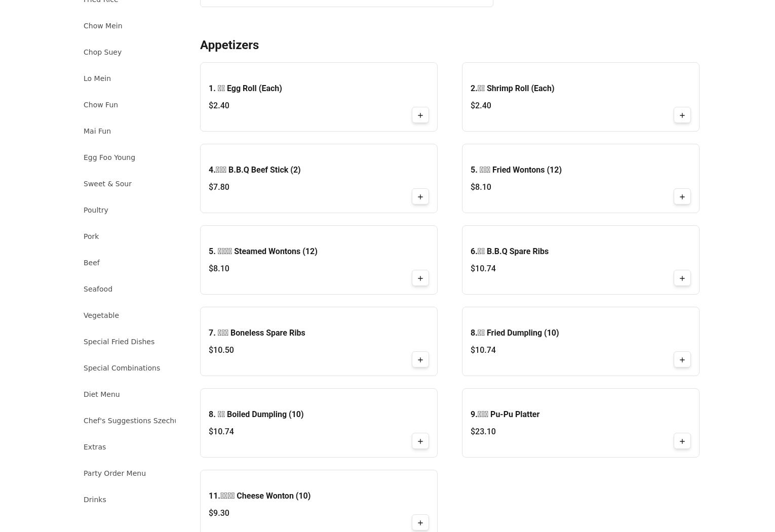Select Egg Foo Young category
The height and width of the screenshot is (532, 775).
[x=109, y=157]
